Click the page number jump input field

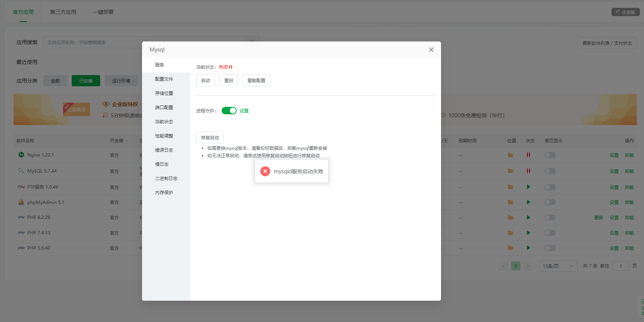(621, 266)
